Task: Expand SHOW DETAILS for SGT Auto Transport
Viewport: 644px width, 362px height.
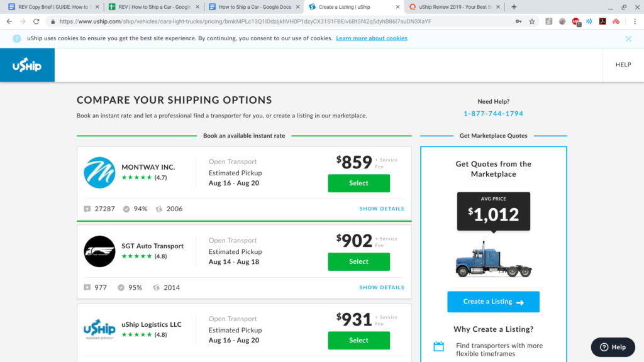Action: point(382,287)
